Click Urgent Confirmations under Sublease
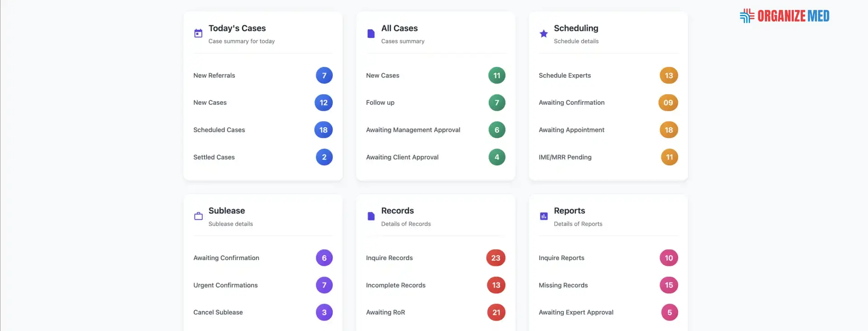868x331 pixels. [x=225, y=285]
